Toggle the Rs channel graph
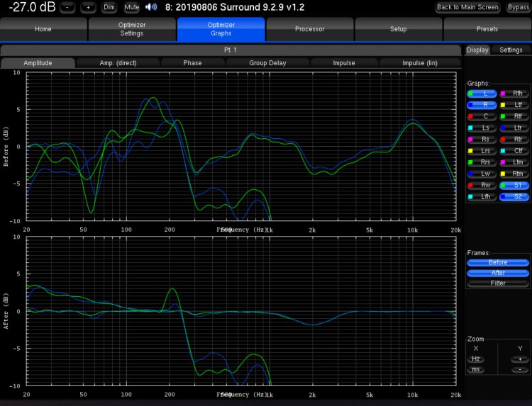 482,140
